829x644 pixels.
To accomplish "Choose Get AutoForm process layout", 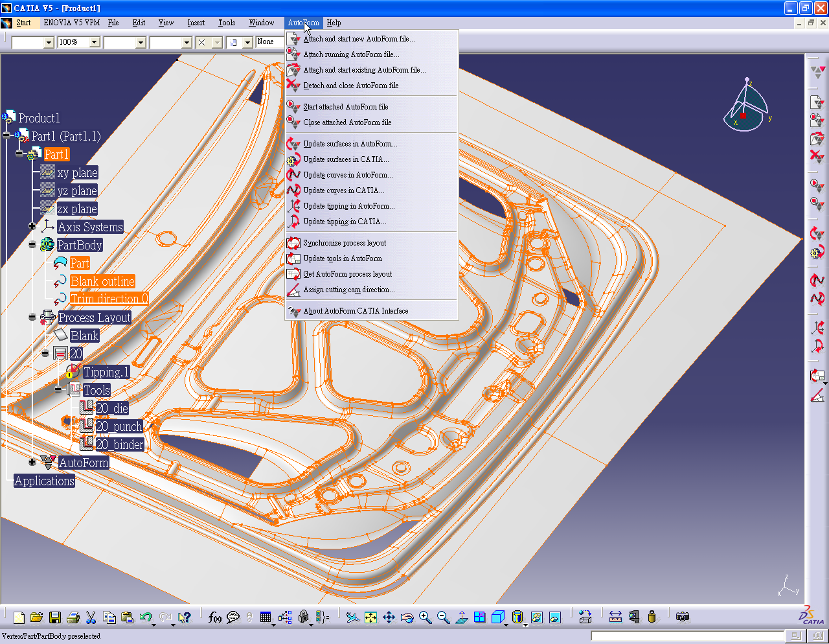I will click(x=372, y=274).
